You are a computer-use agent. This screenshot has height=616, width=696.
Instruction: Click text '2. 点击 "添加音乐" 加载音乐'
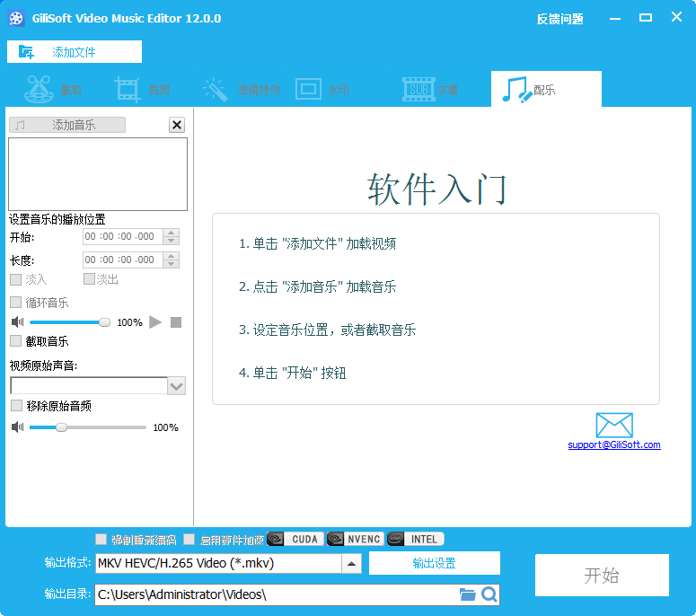(x=317, y=286)
